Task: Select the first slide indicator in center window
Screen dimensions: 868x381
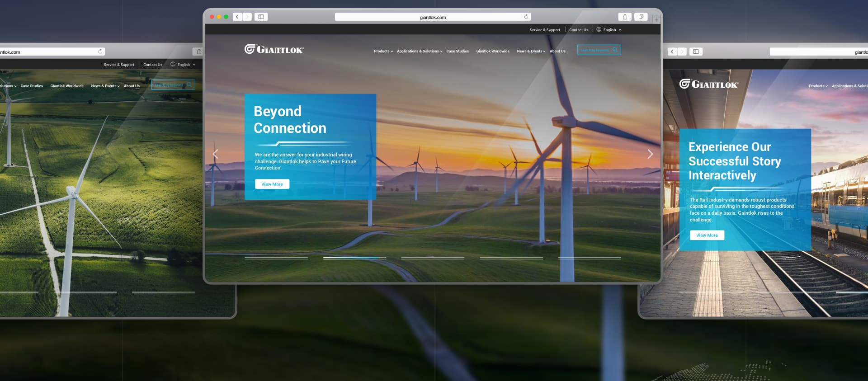Action: pos(276,258)
